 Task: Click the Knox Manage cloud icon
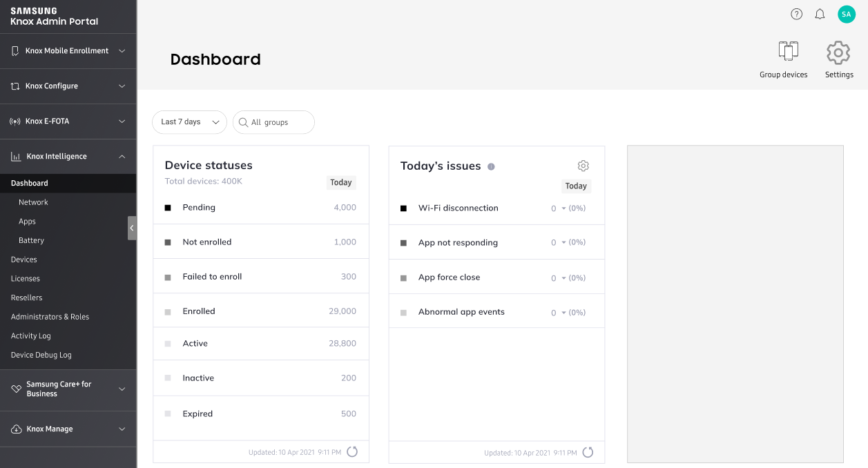point(17,429)
